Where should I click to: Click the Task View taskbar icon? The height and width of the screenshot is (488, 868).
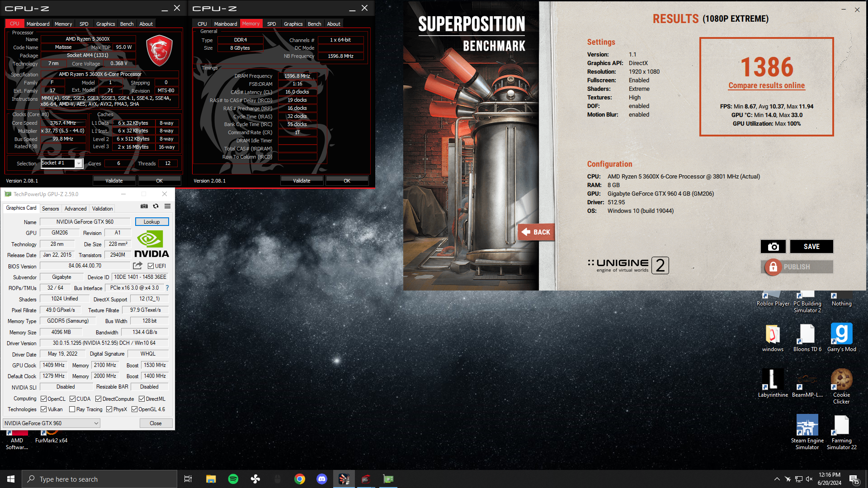[188, 479]
